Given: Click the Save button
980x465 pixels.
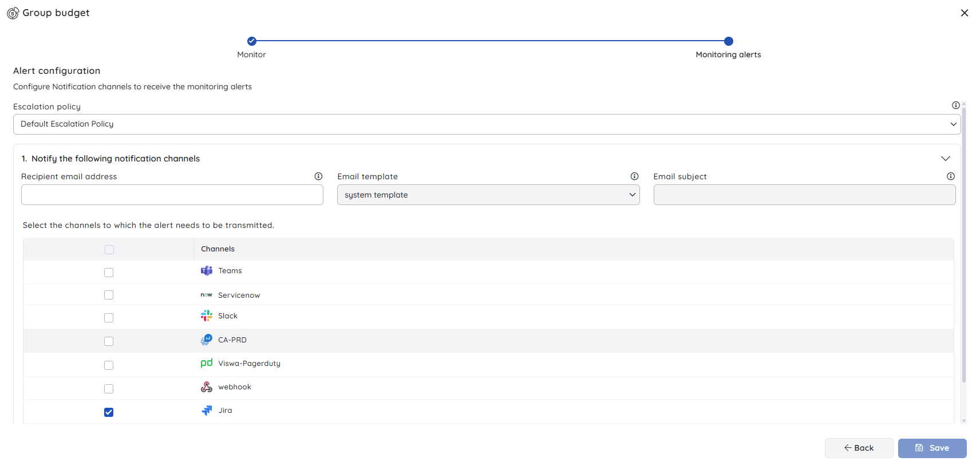Looking at the screenshot, I should 932,448.
